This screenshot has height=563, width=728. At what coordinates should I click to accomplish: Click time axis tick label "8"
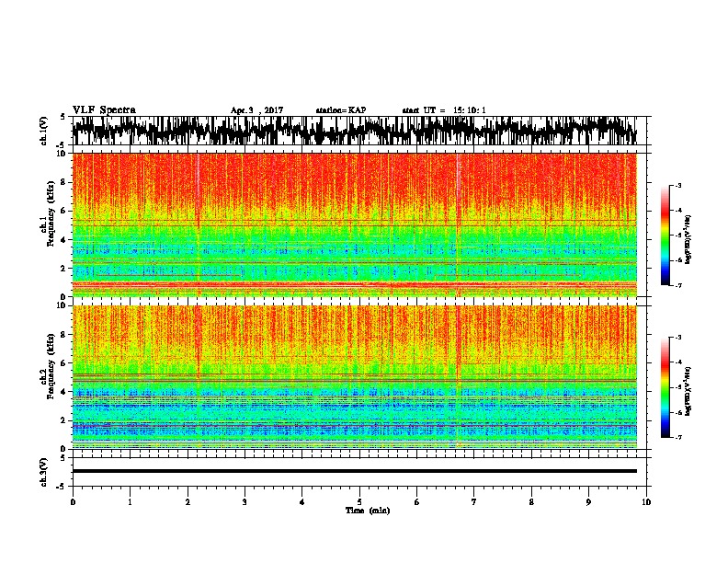[x=531, y=502]
